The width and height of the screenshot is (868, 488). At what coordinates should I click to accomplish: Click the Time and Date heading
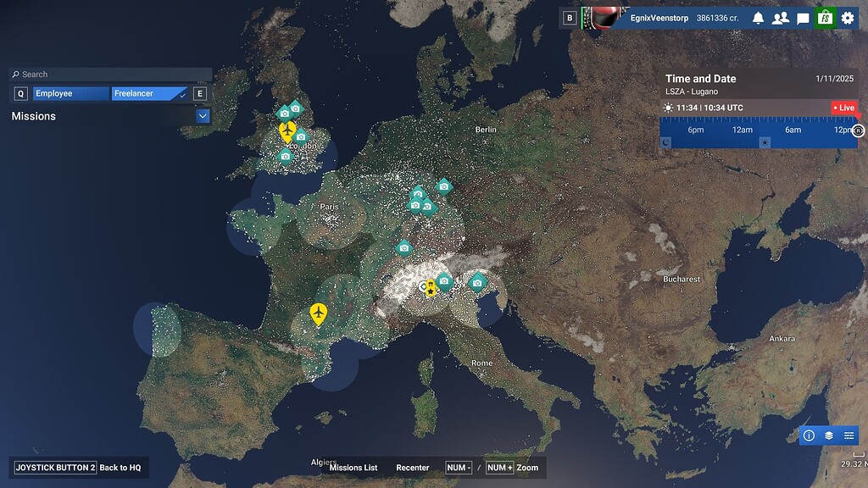click(701, 79)
